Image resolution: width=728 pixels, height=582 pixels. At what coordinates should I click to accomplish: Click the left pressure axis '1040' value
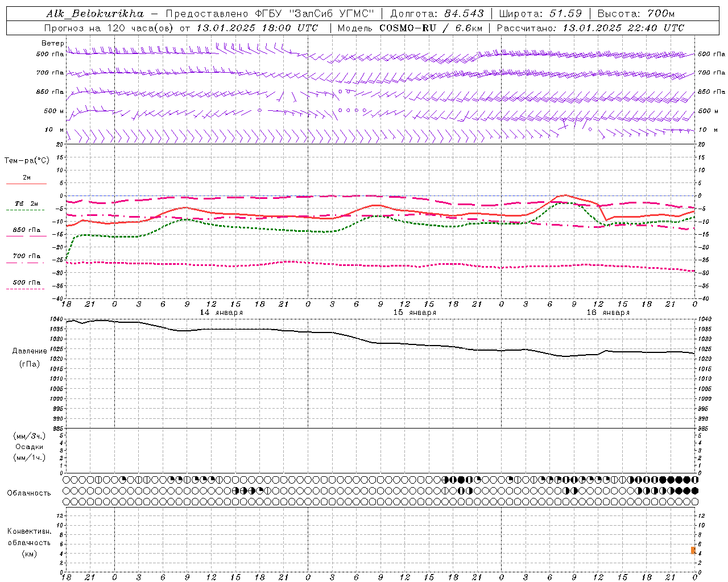(57, 319)
